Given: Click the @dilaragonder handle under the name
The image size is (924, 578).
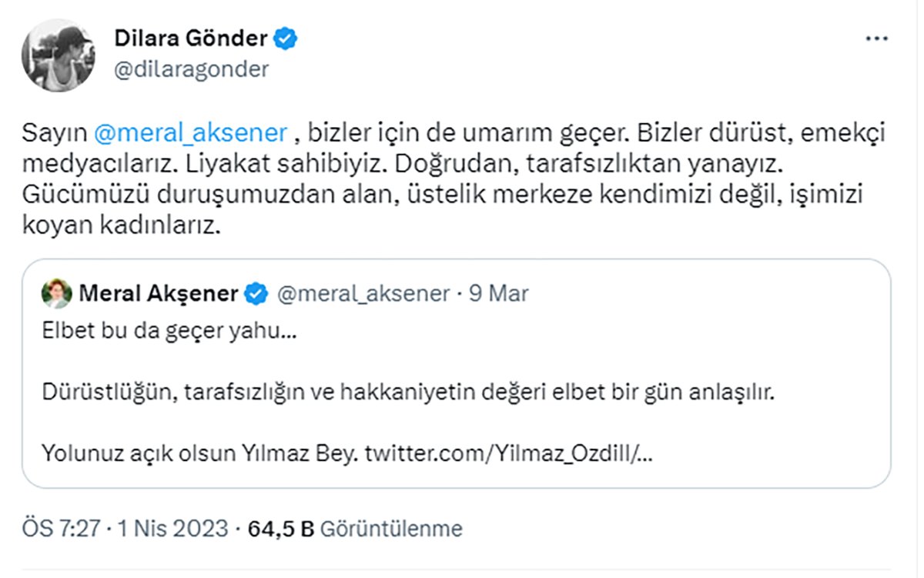Looking at the screenshot, I should (191, 69).
